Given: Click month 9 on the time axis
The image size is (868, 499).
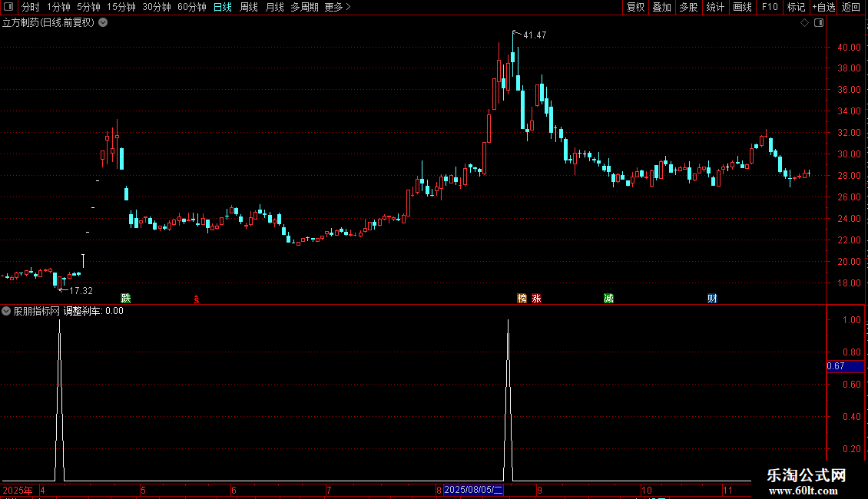Looking at the screenshot, I should pyautogui.click(x=539, y=490).
